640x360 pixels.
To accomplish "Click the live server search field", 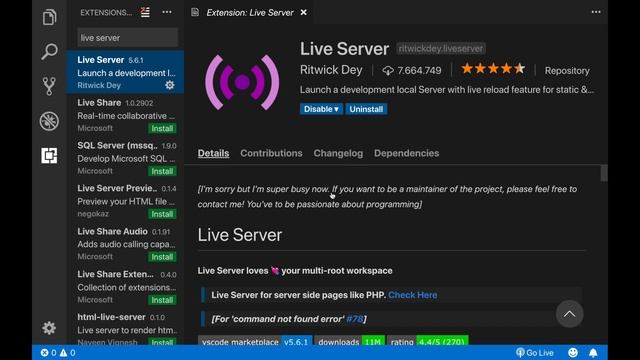I will 127,38.
